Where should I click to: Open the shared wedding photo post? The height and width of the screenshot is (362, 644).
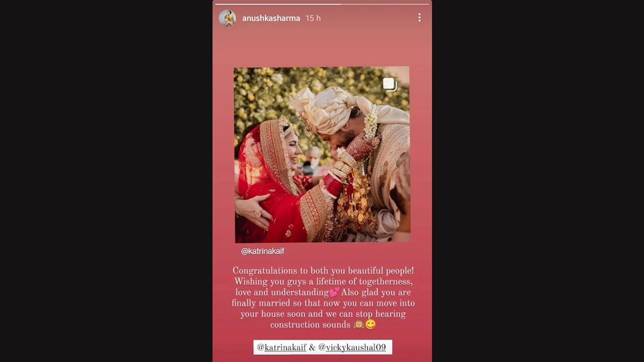(322, 154)
